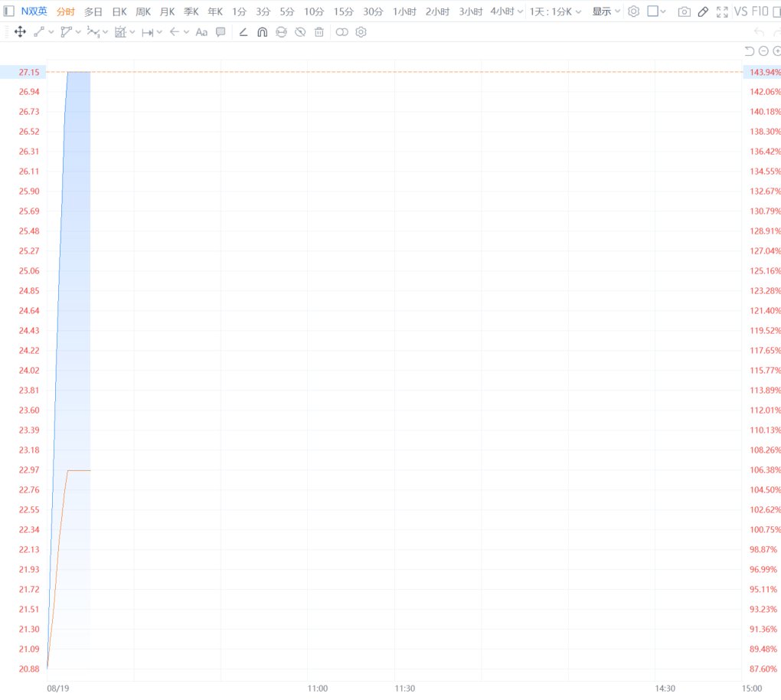Expand the measurement chart tool dropdown
This screenshot has height=700, width=781.
coord(132,32)
